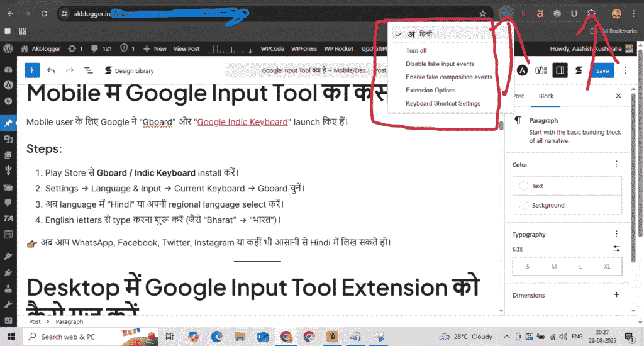Click View Post in admin bar

click(186, 48)
